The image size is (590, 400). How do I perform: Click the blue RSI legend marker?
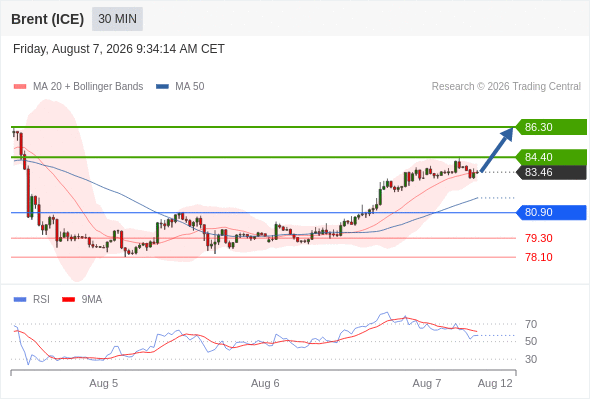click(20, 300)
